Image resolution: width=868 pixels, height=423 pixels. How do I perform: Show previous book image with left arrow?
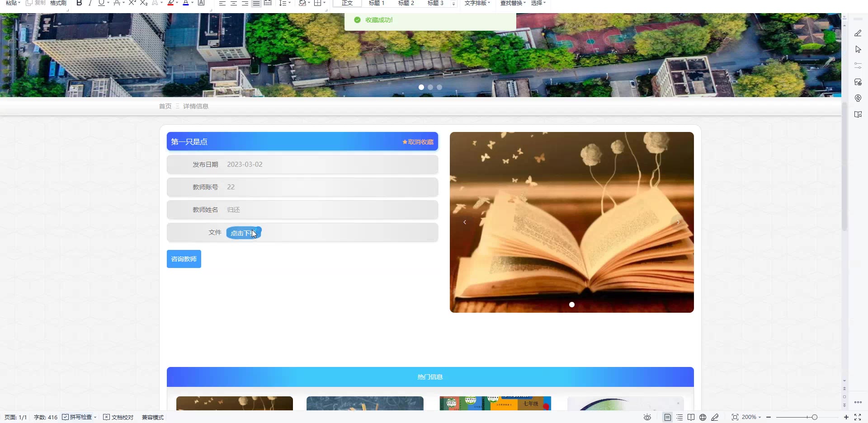(x=465, y=222)
